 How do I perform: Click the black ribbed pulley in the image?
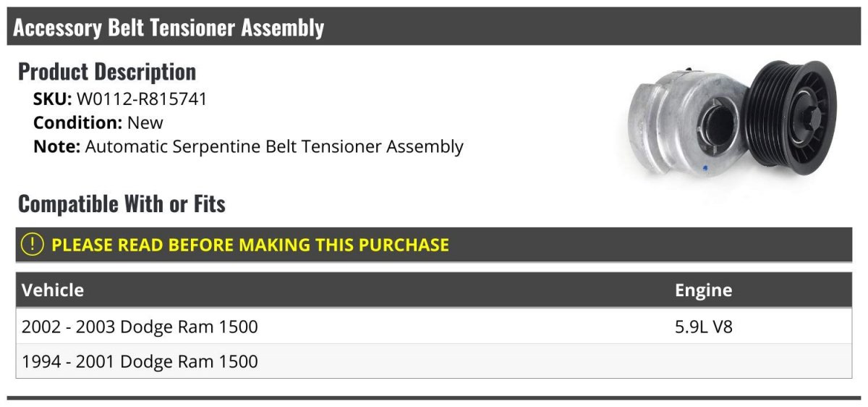coord(791,115)
